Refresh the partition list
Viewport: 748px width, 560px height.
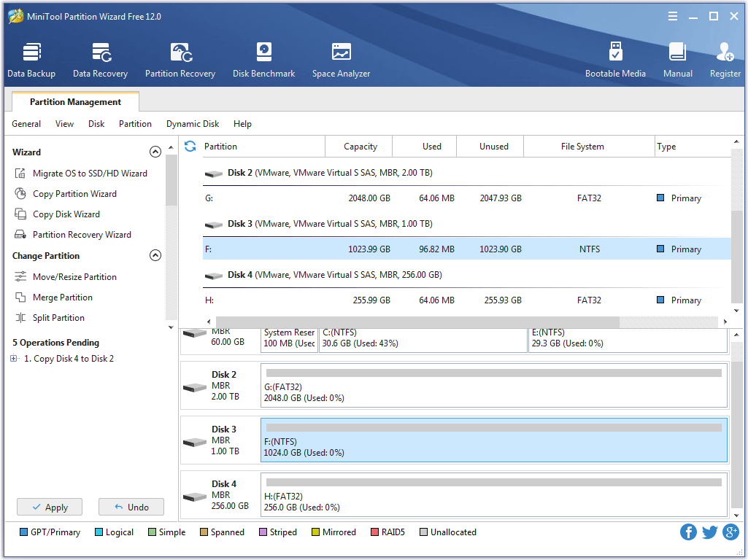tap(190, 147)
